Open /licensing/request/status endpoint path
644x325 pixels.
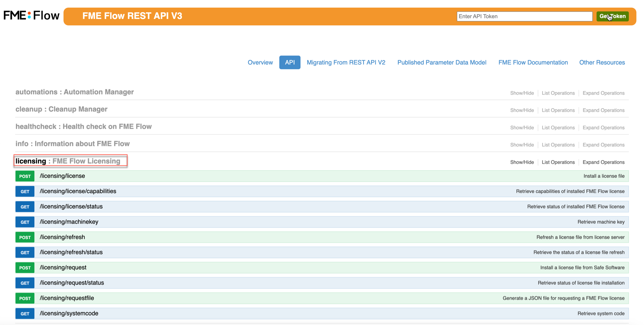(x=72, y=283)
